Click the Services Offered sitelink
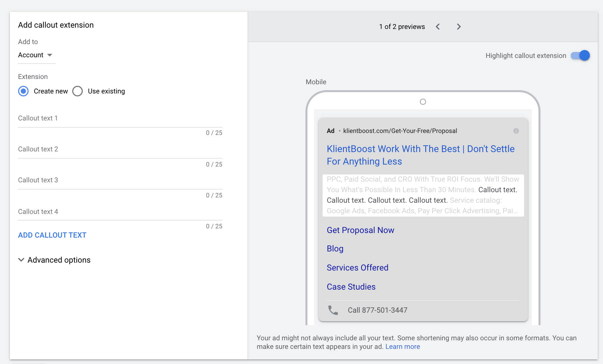Viewport: 603px width, 364px height. 357,268
